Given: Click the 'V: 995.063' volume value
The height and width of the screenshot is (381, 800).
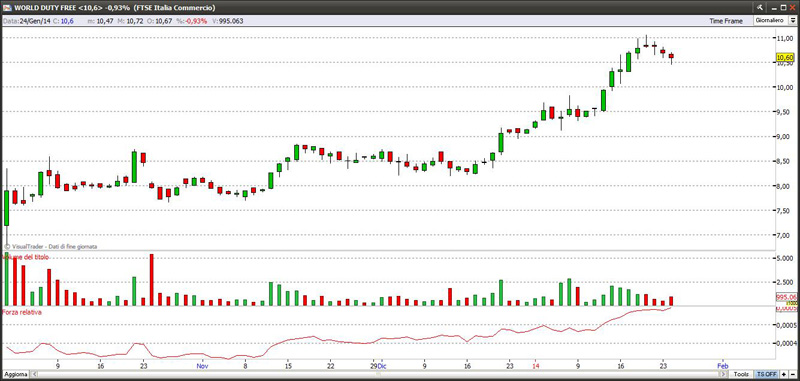Looking at the screenshot, I should point(228,21).
